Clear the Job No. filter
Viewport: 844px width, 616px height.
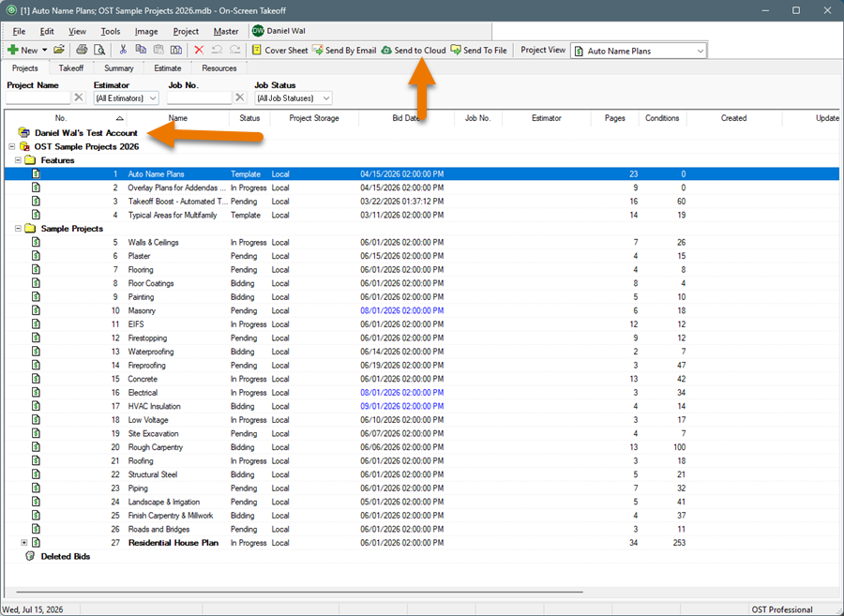[239, 98]
